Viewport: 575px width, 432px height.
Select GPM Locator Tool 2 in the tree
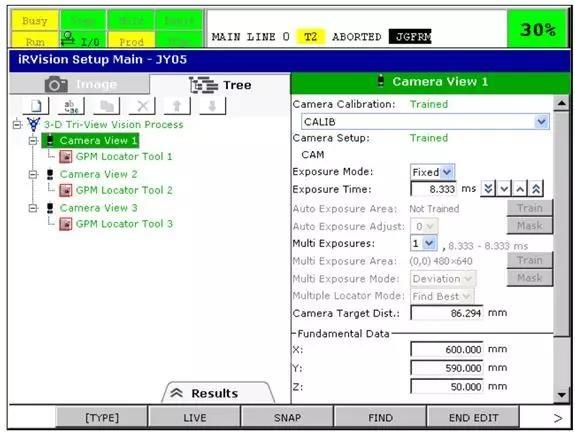[124, 190]
